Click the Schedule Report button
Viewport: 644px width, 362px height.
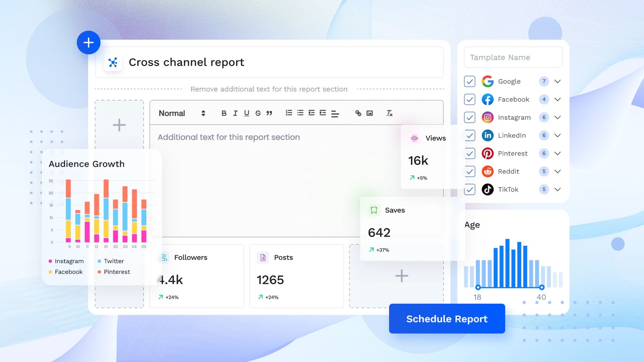(447, 319)
